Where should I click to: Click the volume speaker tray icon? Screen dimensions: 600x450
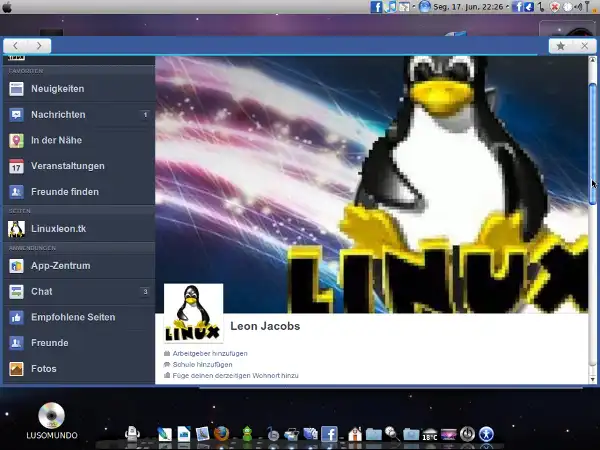click(x=578, y=7)
